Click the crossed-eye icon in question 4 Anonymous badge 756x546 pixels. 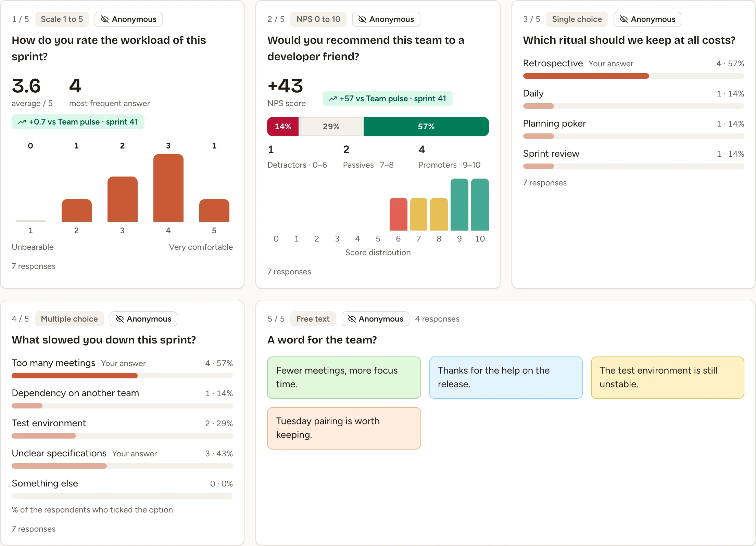point(119,319)
